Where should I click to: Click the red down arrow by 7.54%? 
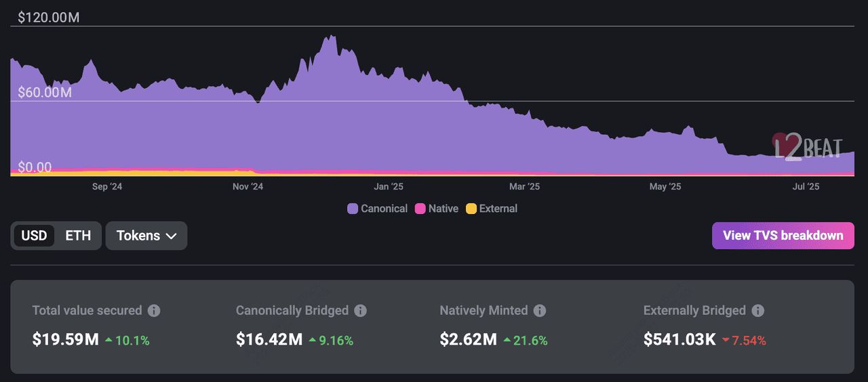(x=726, y=340)
